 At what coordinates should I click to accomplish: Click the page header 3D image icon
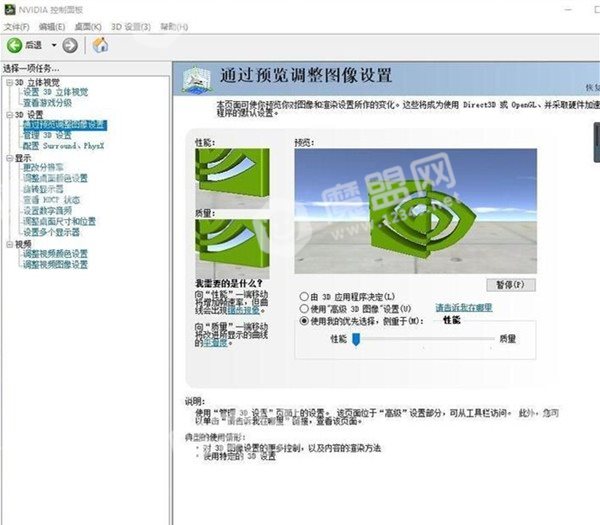(x=196, y=79)
